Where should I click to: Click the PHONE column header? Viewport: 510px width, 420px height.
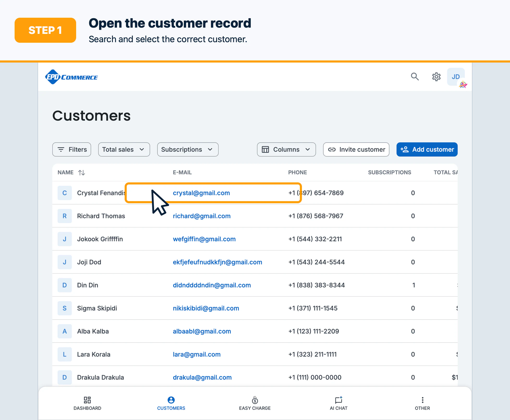pyautogui.click(x=297, y=172)
